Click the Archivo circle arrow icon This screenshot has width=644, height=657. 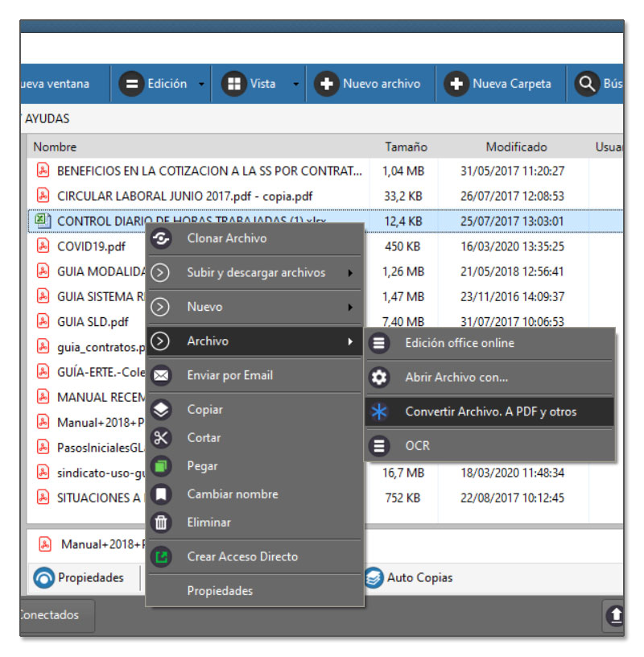pos(160,341)
